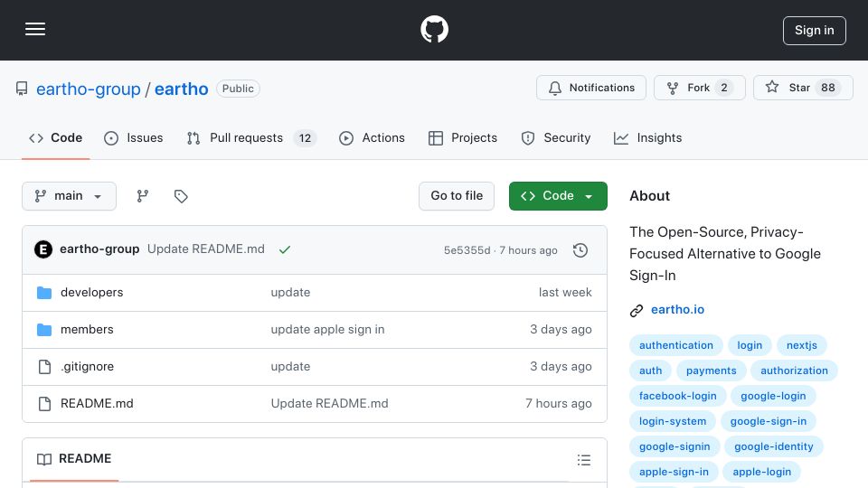The width and height of the screenshot is (868, 488).
Task: Click the green commit status checkmark
Action: 285,250
